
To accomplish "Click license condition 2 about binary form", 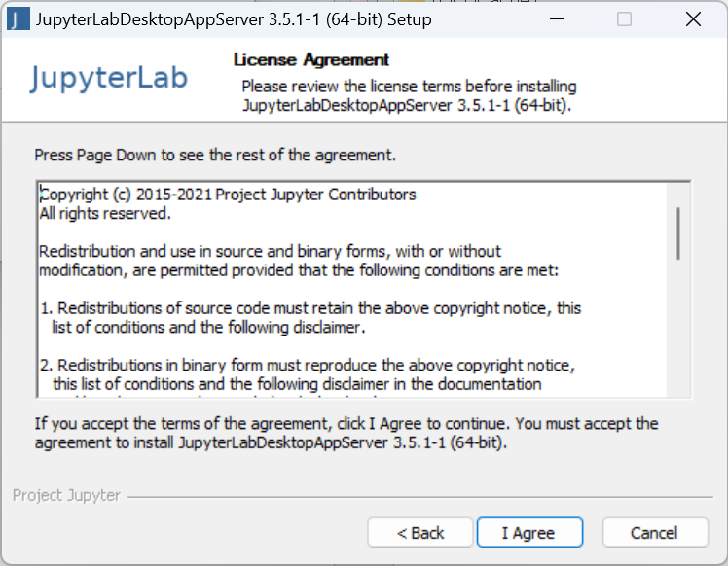I will (307, 374).
